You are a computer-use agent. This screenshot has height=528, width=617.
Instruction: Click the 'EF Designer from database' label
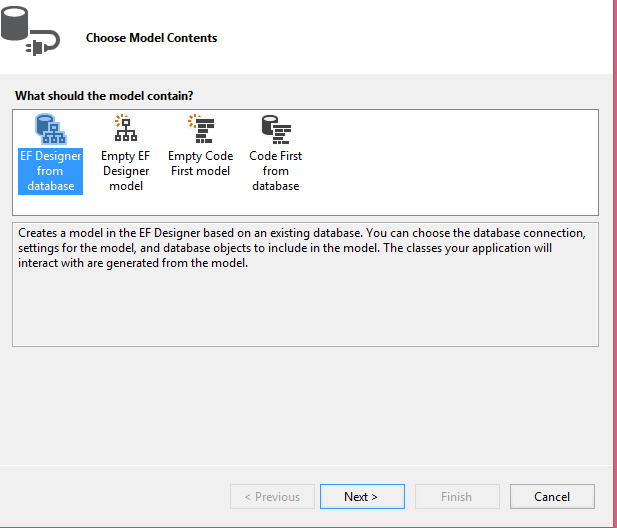tap(50, 171)
